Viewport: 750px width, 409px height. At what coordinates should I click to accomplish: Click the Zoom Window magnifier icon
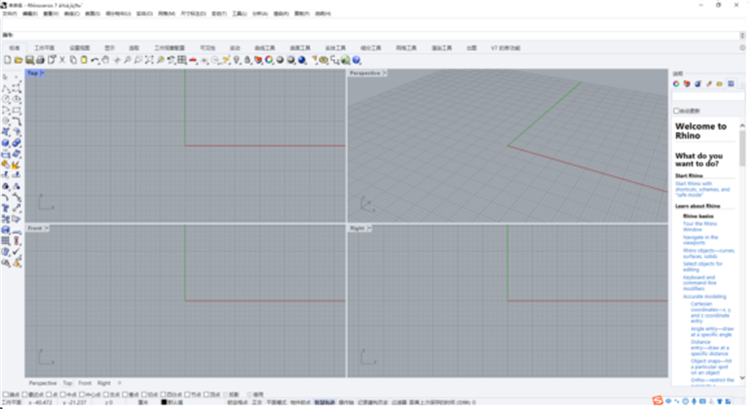pyautogui.click(x=138, y=60)
